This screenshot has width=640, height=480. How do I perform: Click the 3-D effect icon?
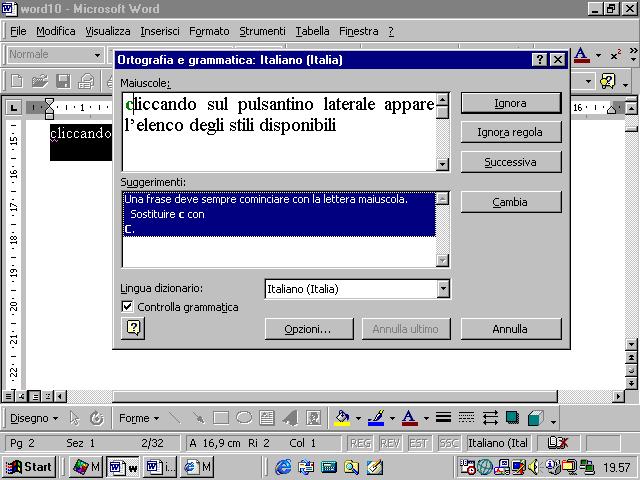coord(536,418)
